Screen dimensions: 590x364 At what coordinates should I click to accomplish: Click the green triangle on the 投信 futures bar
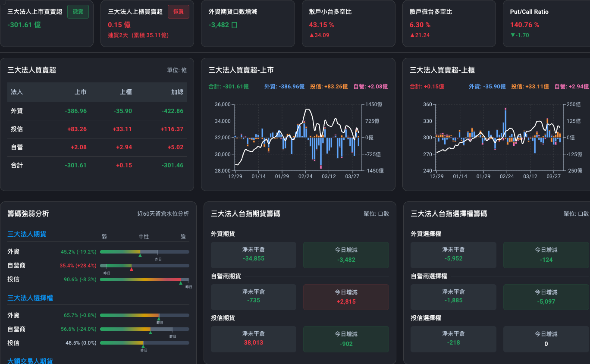pyautogui.click(x=181, y=283)
